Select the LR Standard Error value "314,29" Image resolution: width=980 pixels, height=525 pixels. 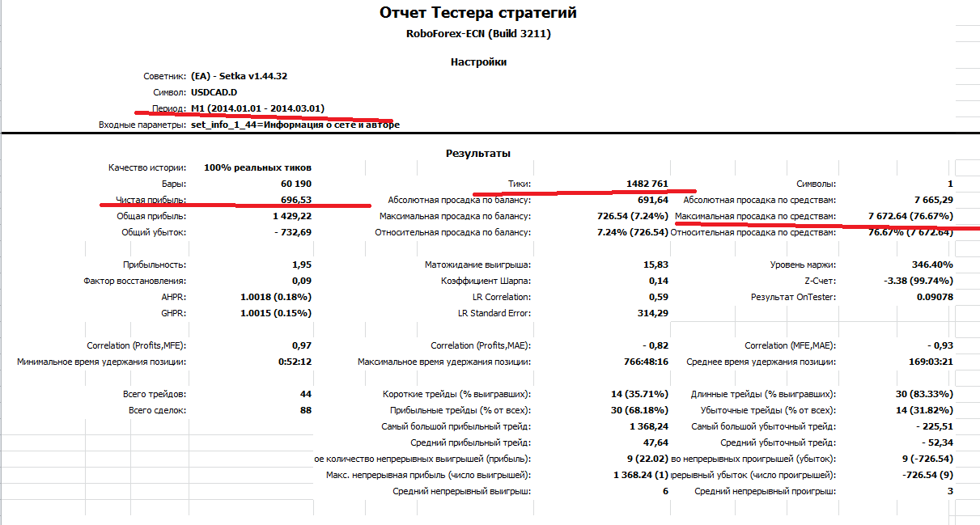point(653,313)
